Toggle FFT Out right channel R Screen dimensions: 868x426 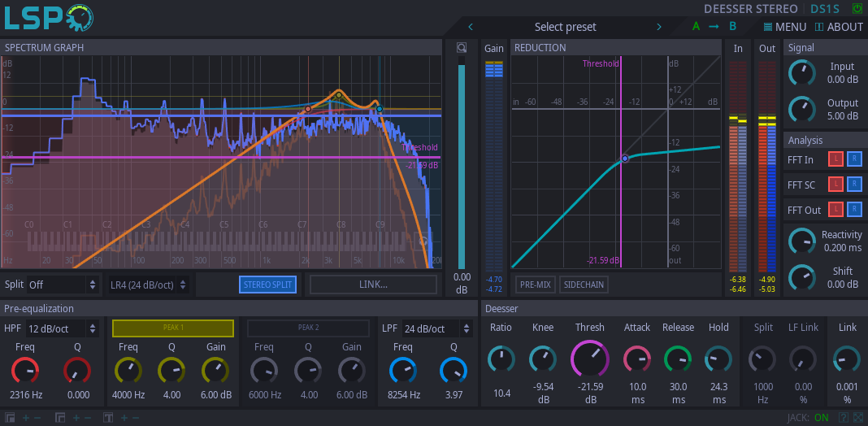tap(854, 209)
